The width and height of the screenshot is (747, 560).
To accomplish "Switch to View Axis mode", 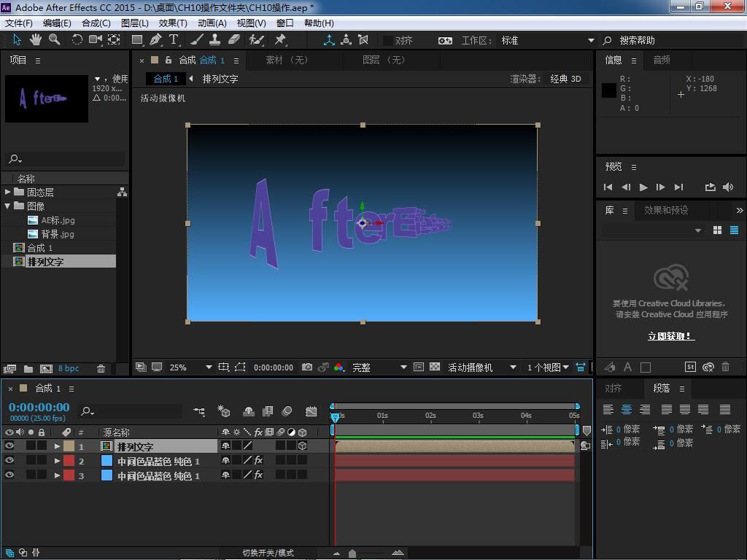I will coord(363,40).
